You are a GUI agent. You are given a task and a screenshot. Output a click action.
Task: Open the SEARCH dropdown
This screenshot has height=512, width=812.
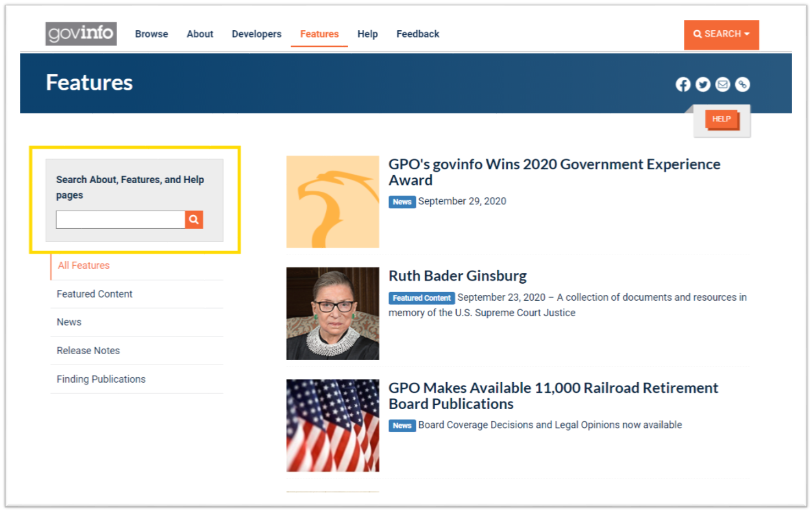[x=721, y=34]
